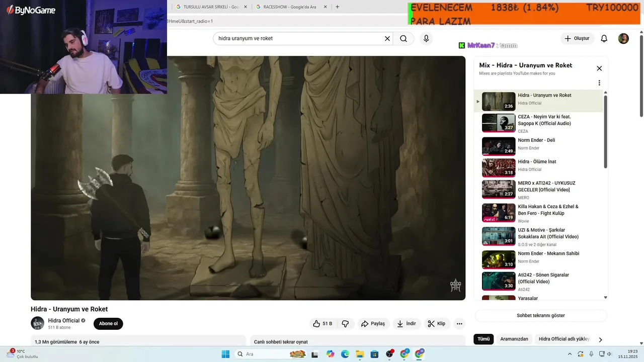This screenshot has height=362, width=644.
Task: Open Task View on the taskbar
Action: 315,354
